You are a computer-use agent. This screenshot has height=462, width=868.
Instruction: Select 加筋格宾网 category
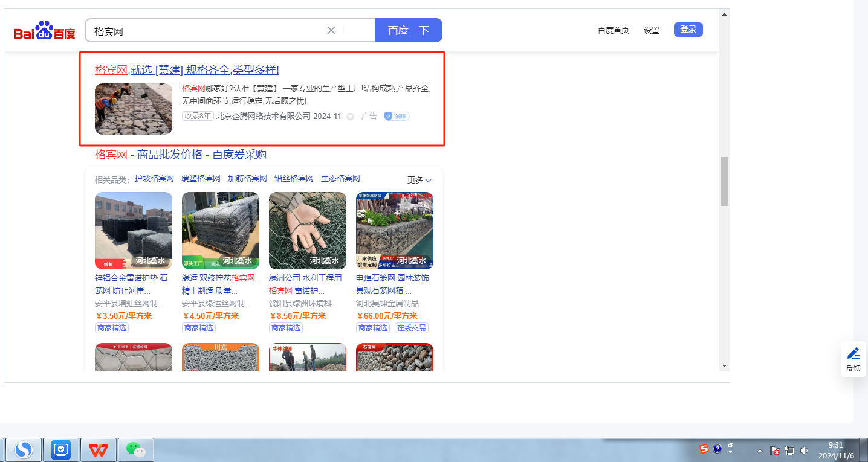pyautogui.click(x=247, y=178)
